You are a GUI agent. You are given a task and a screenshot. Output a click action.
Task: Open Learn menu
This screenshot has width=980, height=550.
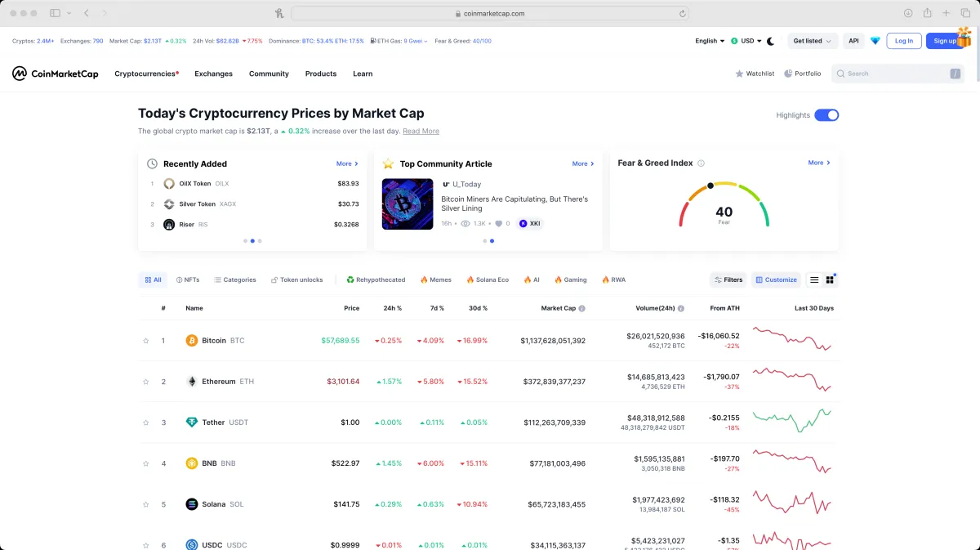(x=363, y=74)
